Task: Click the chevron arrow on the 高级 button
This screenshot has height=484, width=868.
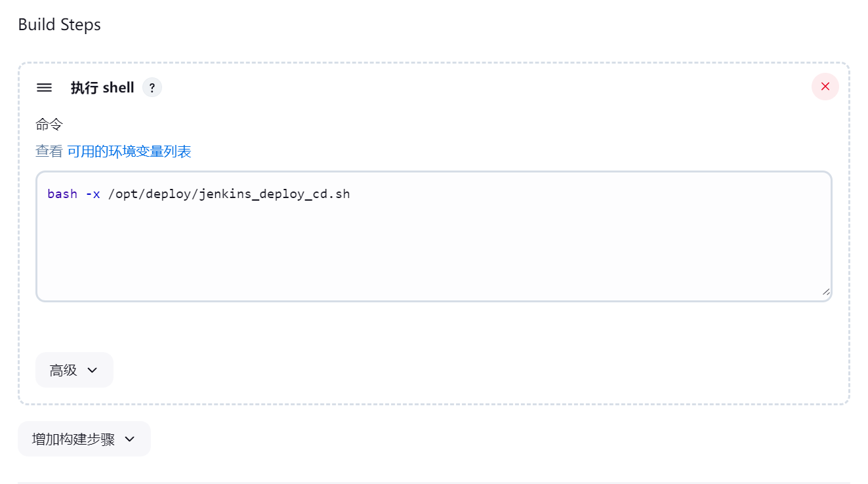Action: point(92,370)
